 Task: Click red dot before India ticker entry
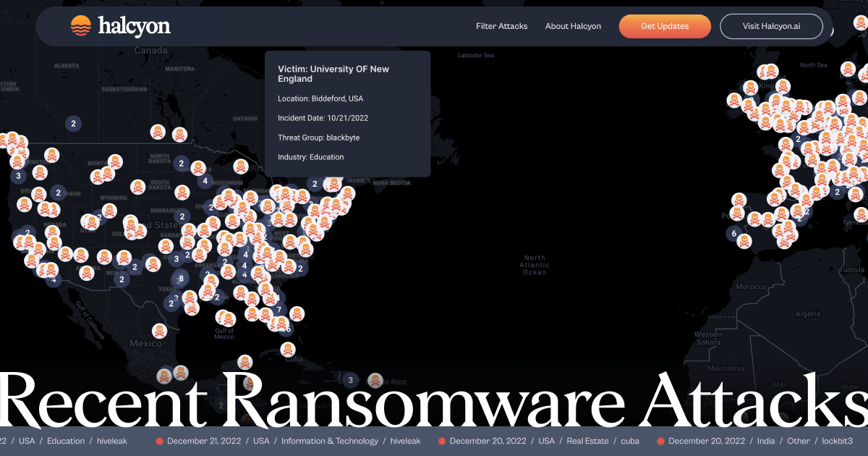tap(661, 441)
